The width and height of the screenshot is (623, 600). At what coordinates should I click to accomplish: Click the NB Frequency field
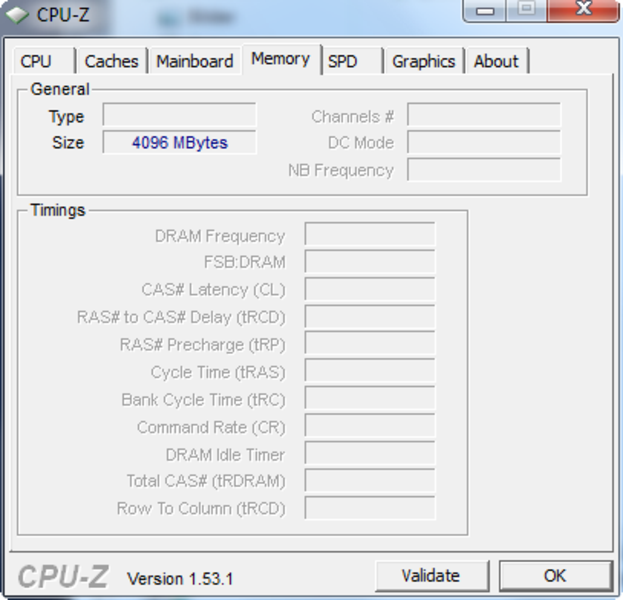pos(484,169)
